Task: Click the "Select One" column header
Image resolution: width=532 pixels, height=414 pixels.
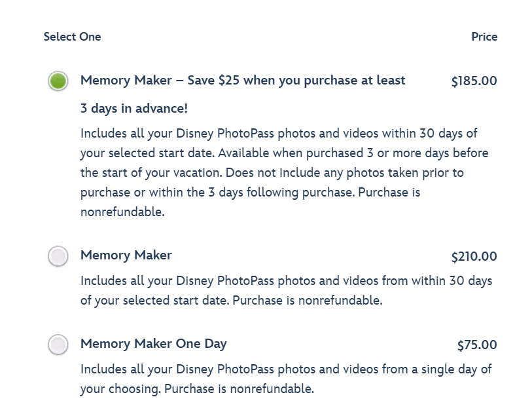Action: [x=72, y=37]
